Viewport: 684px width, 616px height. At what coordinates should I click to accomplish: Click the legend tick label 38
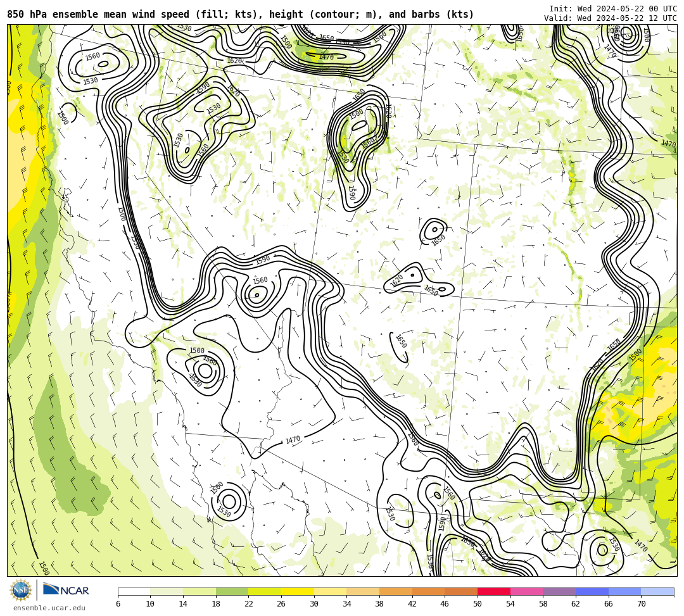[x=379, y=604]
